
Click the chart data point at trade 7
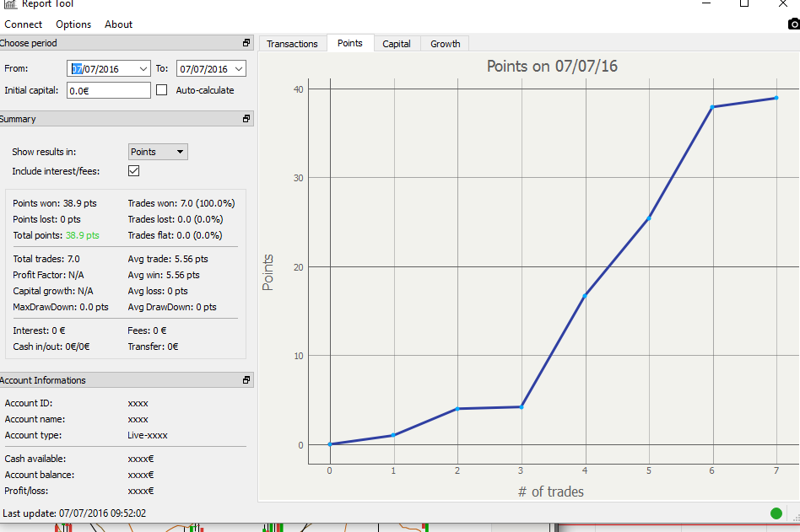pyautogui.click(x=776, y=98)
